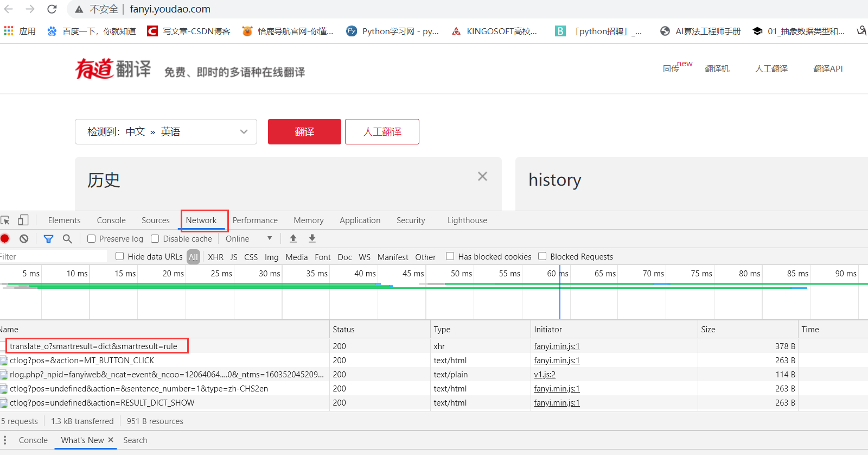Sort requests by Size column header

(x=748, y=329)
